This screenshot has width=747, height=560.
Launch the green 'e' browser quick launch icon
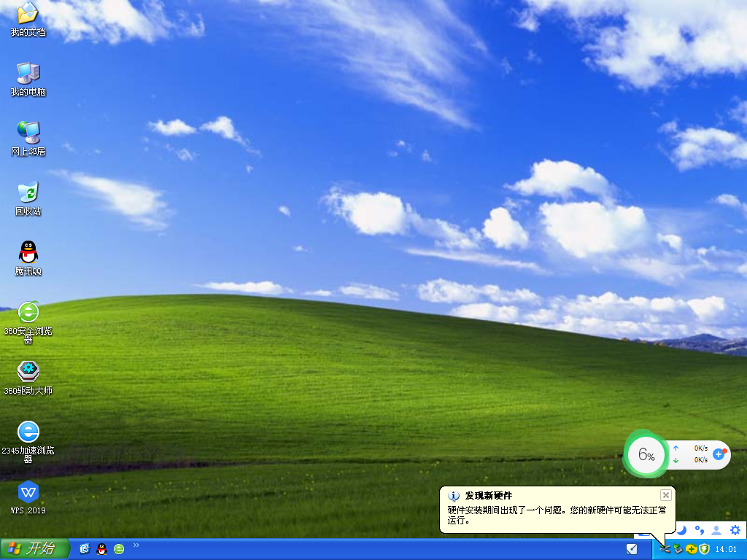click(x=117, y=548)
